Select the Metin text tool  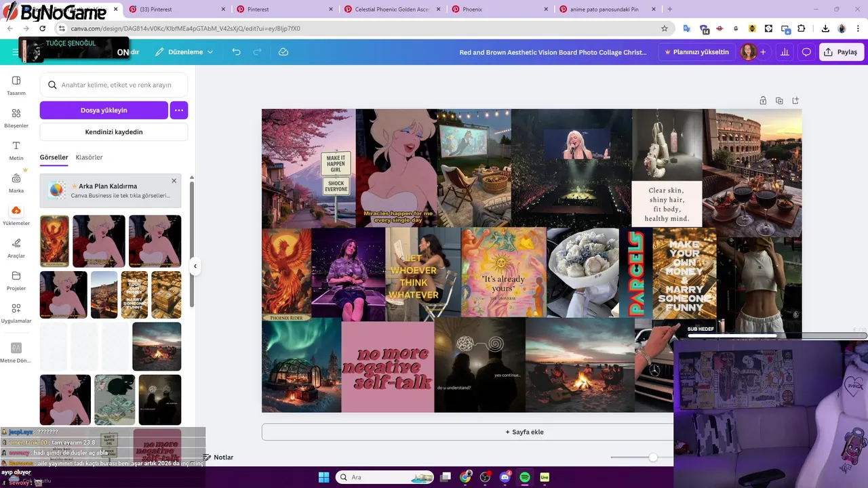(x=16, y=150)
